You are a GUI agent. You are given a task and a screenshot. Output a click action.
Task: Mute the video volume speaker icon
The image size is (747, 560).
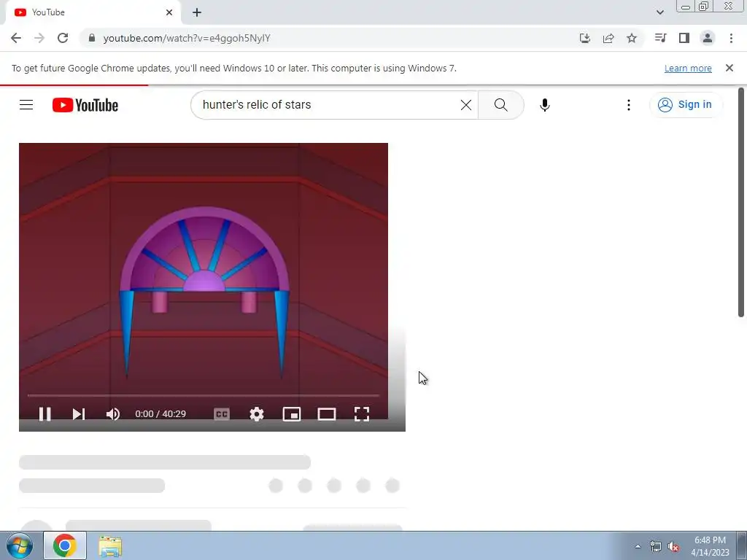(x=113, y=414)
